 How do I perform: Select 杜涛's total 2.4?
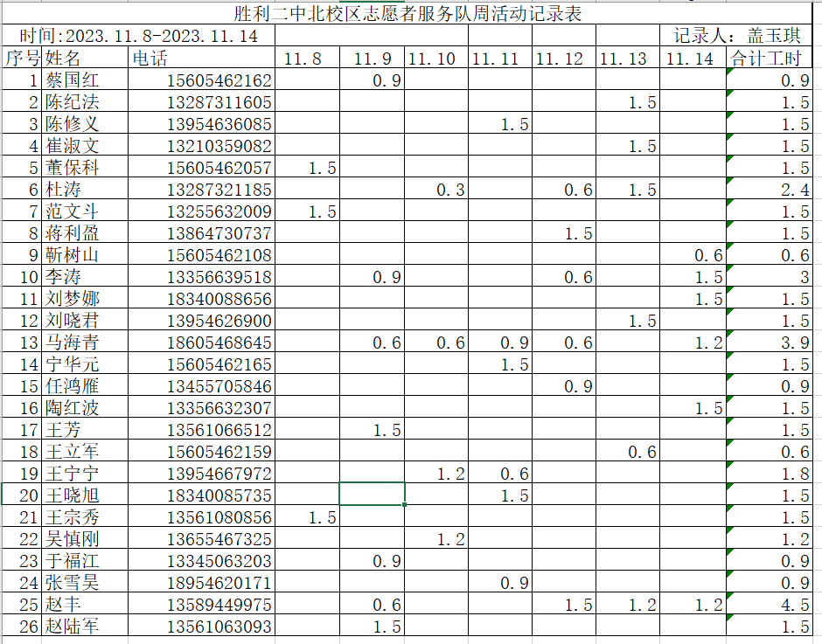770,189
